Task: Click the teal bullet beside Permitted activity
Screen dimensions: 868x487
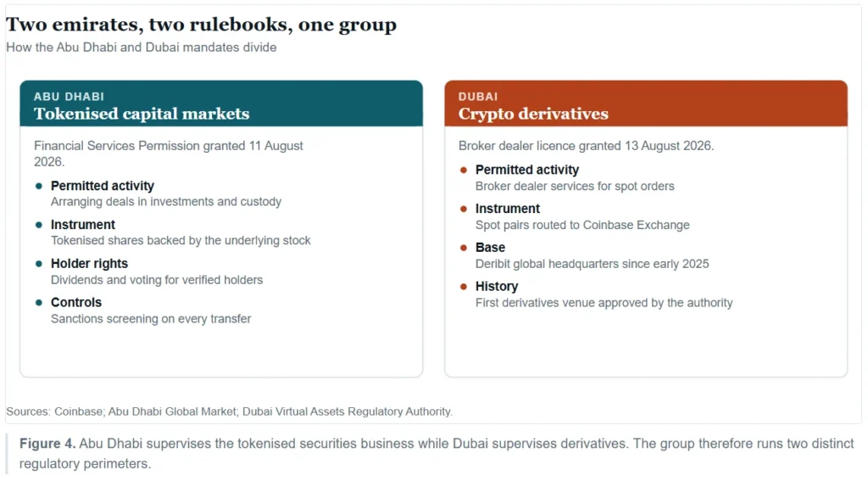Action: pyautogui.click(x=39, y=186)
